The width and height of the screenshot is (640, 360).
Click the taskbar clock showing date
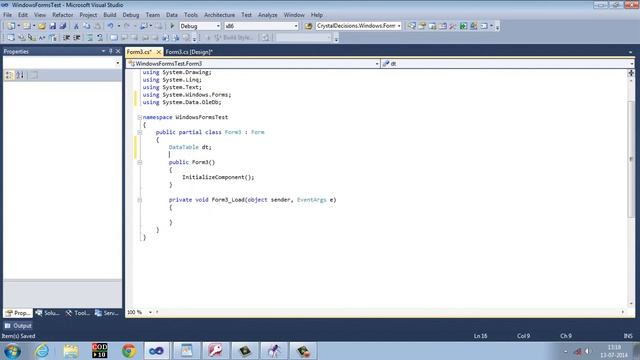click(614, 351)
